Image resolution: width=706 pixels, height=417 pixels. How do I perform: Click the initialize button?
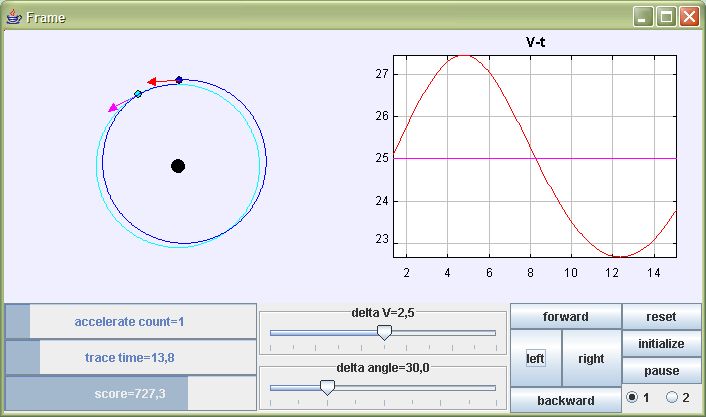click(661, 344)
